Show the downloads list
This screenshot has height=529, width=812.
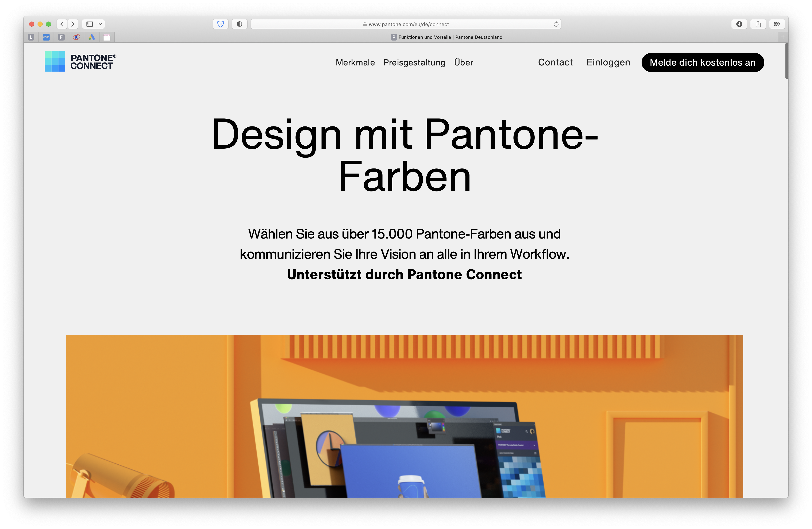click(x=739, y=24)
